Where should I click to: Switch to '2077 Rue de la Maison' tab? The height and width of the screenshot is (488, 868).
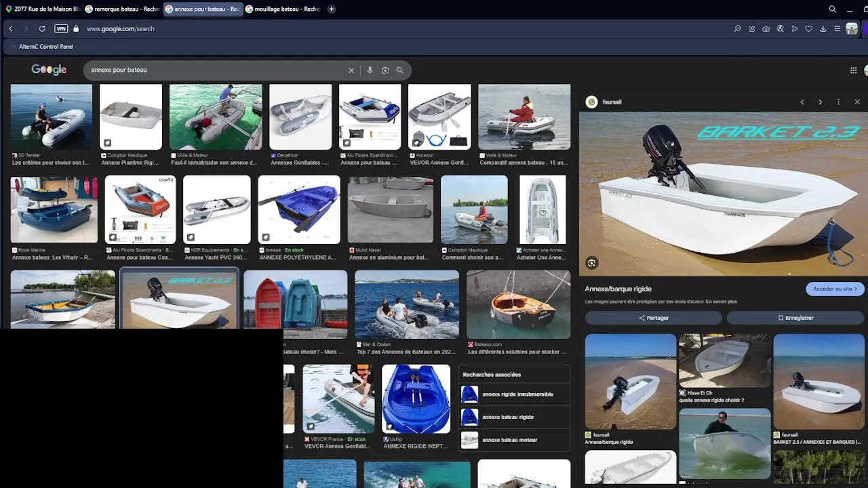pos(42,9)
